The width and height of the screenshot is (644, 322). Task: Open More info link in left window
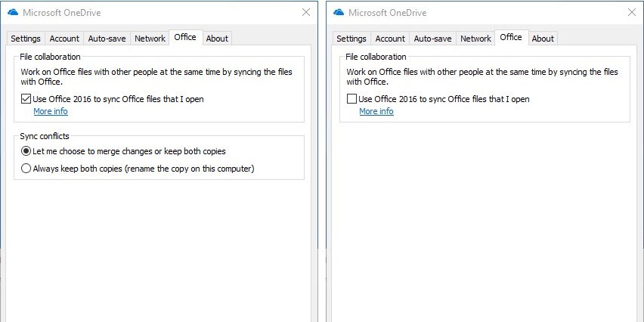(51, 111)
